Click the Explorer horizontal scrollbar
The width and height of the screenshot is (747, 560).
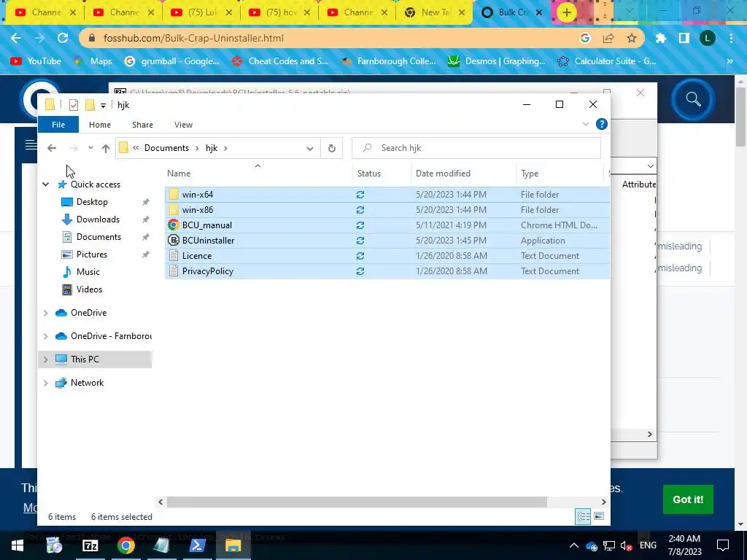pos(357,502)
